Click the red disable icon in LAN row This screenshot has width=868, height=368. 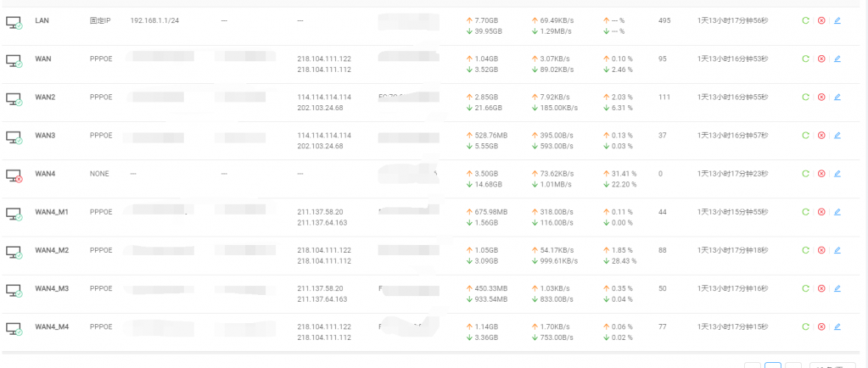click(821, 20)
